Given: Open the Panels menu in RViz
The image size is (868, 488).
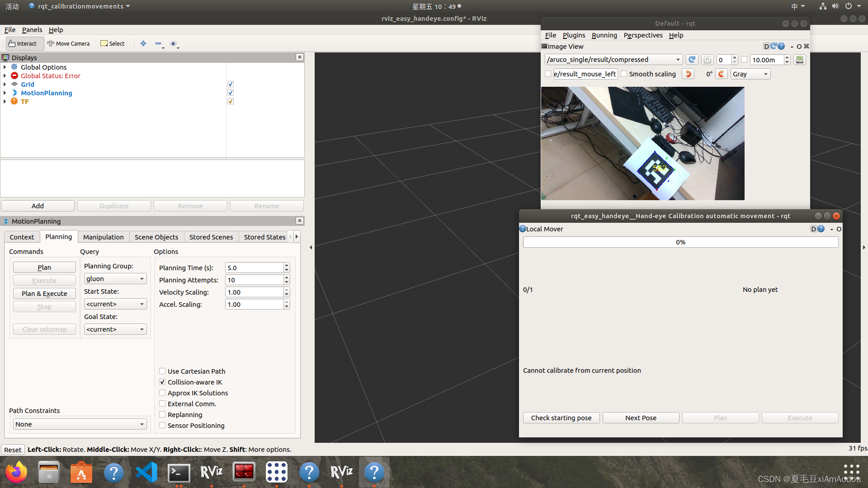Looking at the screenshot, I should [x=32, y=30].
